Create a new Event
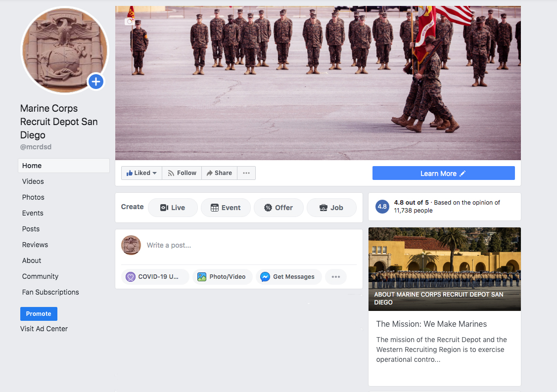 click(x=226, y=208)
